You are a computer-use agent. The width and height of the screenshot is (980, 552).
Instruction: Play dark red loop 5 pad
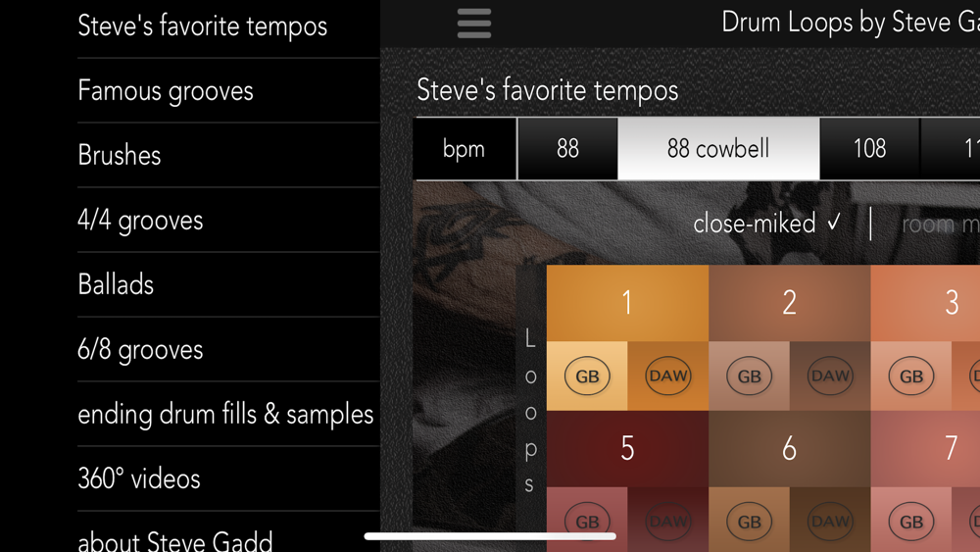tap(627, 449)
